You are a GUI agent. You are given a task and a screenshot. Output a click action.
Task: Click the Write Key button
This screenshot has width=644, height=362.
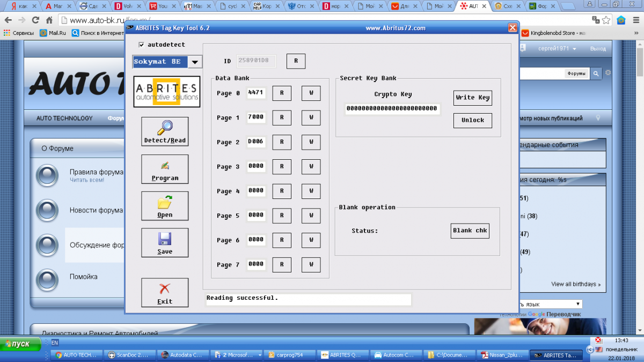[473, 98]
